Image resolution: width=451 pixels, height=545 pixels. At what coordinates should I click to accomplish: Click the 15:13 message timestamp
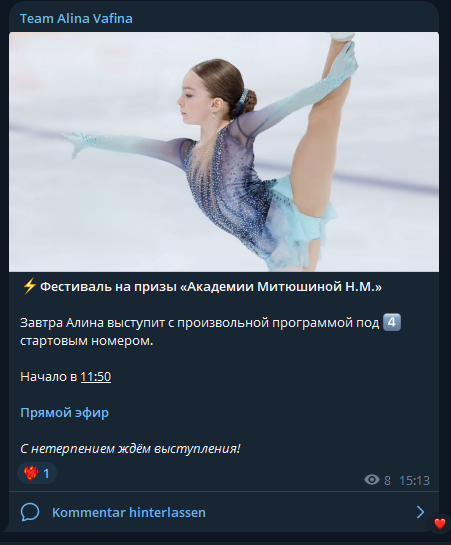pos(414,480)
